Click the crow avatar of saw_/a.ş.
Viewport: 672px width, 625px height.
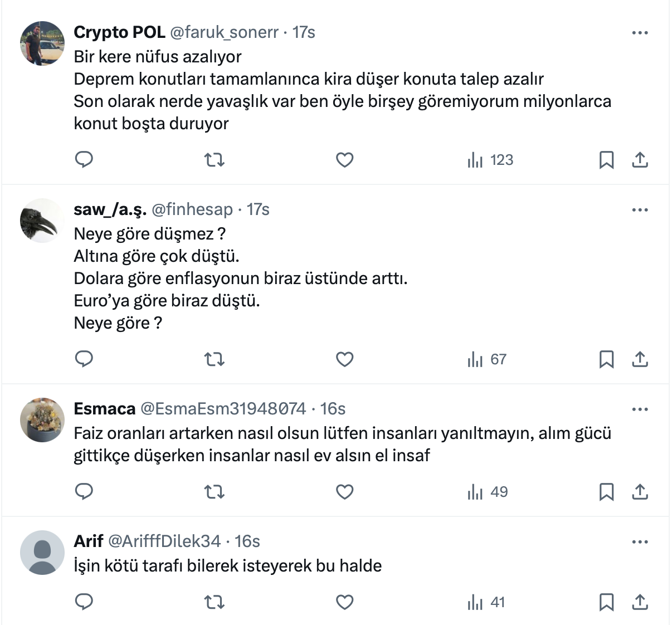click(x=42, y=221)
